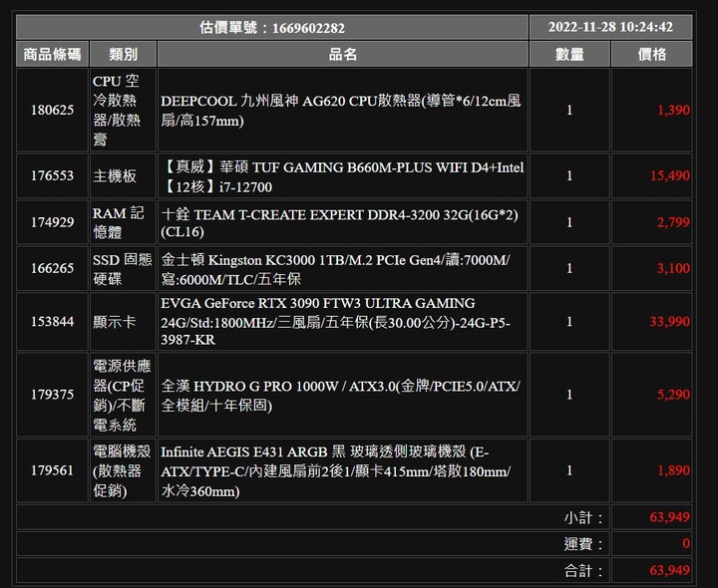This screenshot has width=718, height=588.
Task: Click the Infinite AEGIS E431 ARGB product name
Action: (x=335, y=471)
